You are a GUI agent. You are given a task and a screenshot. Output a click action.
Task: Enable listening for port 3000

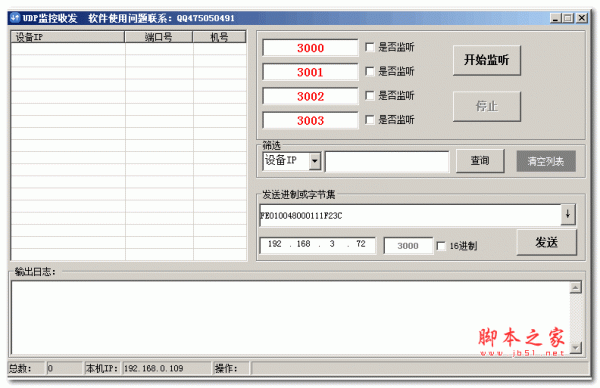tap(370, 47)
